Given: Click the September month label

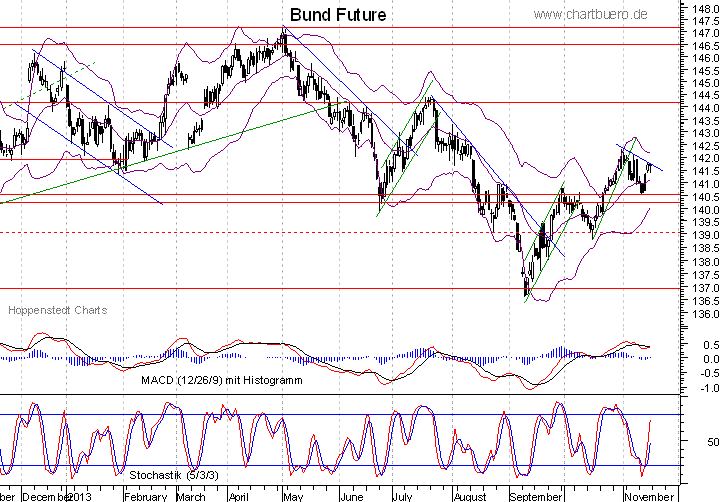Looking at the screenshot, I should point(536,497).
